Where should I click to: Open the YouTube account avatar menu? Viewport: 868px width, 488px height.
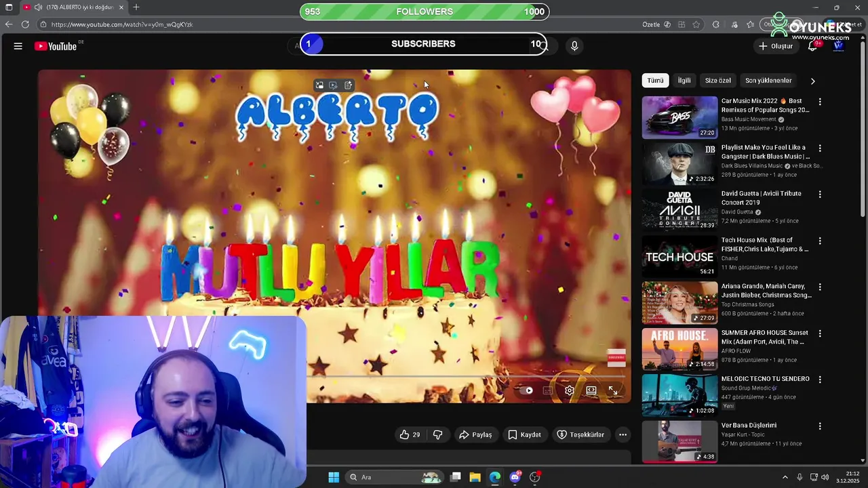(839, 46)
